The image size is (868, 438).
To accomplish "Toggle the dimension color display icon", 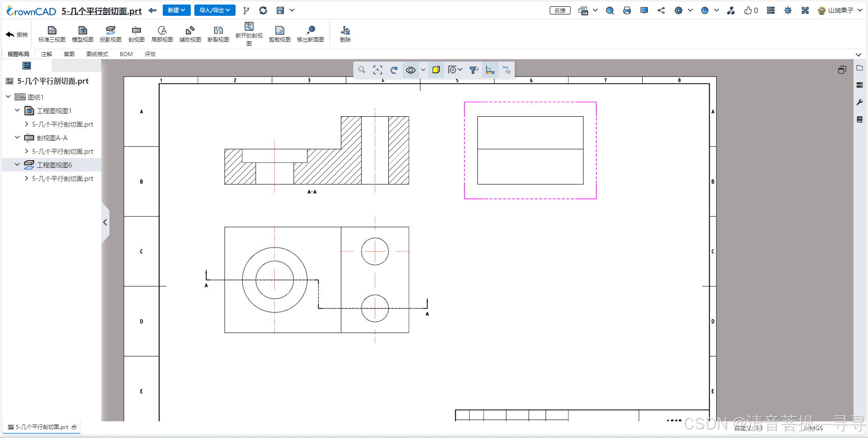I will click(x=490, y=70).
